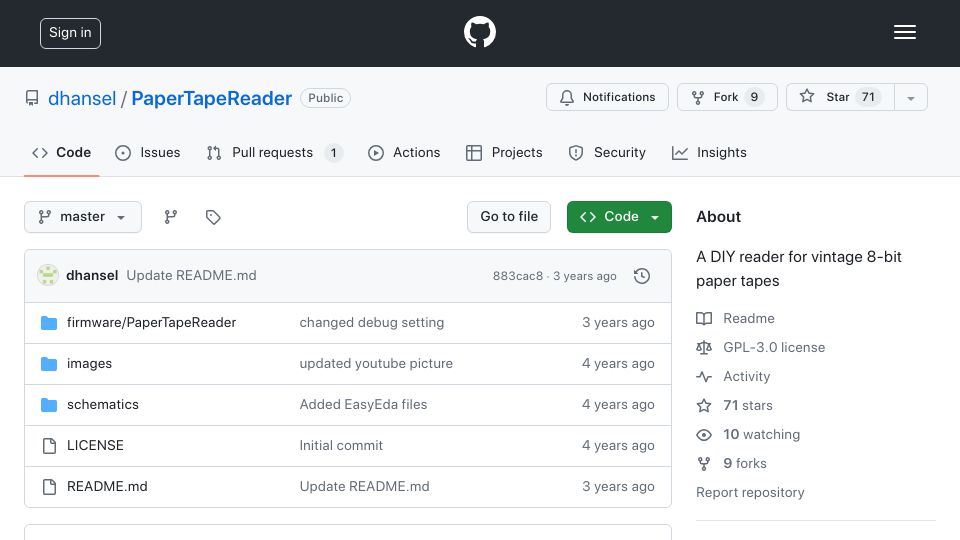
Task: Open the 'Added EasyEda files' commit
Action: [x=363, y=405]
